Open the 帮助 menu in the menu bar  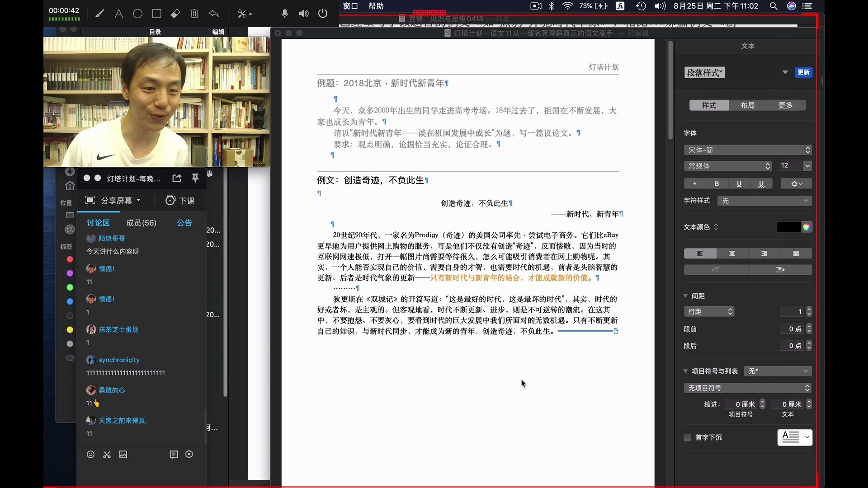[377, 6]
